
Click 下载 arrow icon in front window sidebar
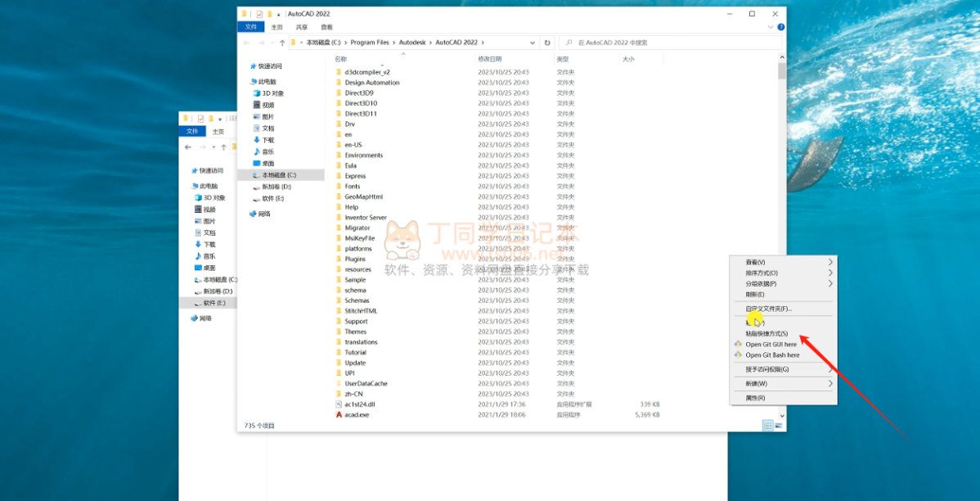coord(256,140)
